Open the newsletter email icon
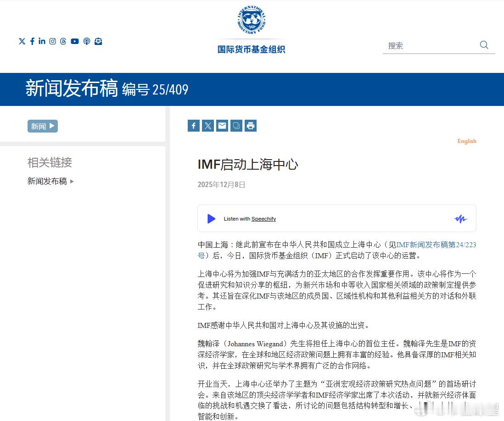504x421 pixels. tap(98, 41)
